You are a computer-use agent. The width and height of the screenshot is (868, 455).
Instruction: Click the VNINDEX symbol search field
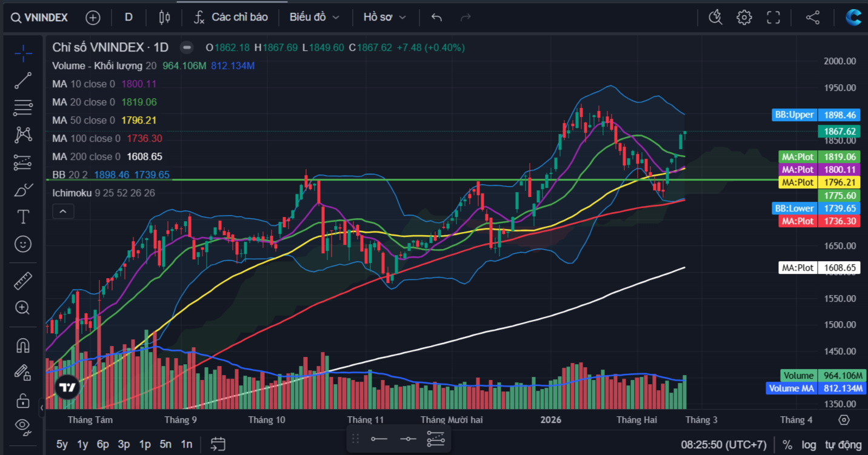coord(40,18)
